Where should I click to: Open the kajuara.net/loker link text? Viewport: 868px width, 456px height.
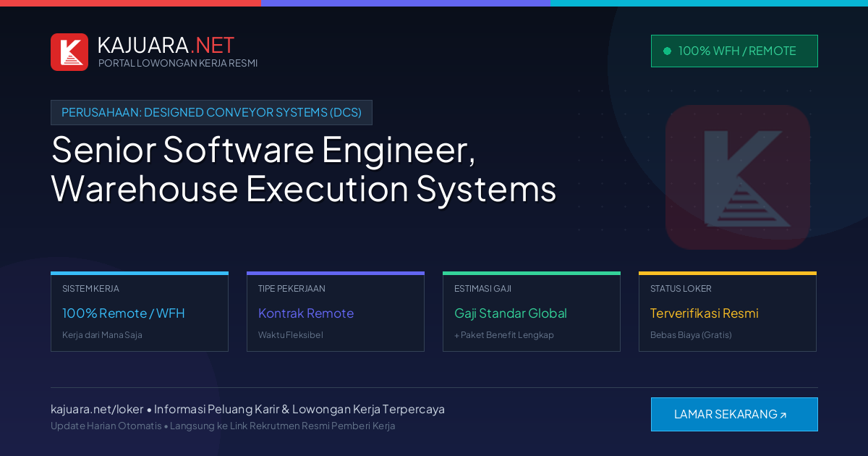pyautogui.click(x=97, y=409)
